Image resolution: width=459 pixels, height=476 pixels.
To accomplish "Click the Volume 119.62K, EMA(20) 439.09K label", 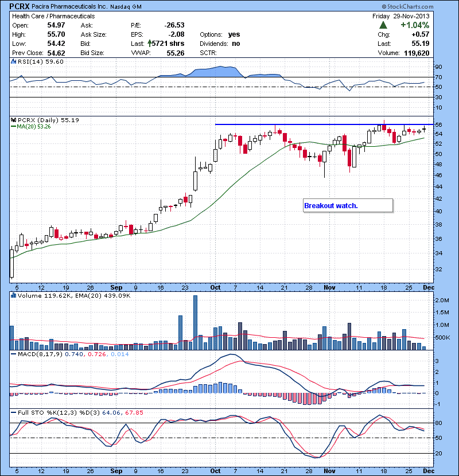I will click(74, 296).
